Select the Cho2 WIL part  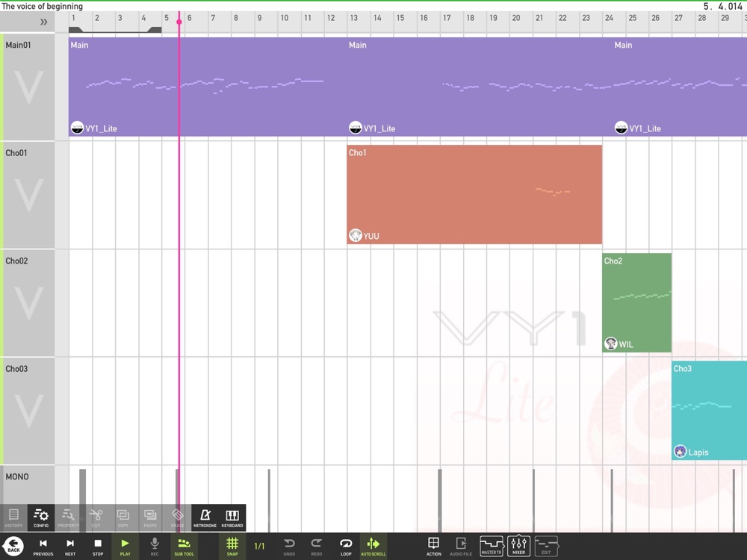coord(637,303)
